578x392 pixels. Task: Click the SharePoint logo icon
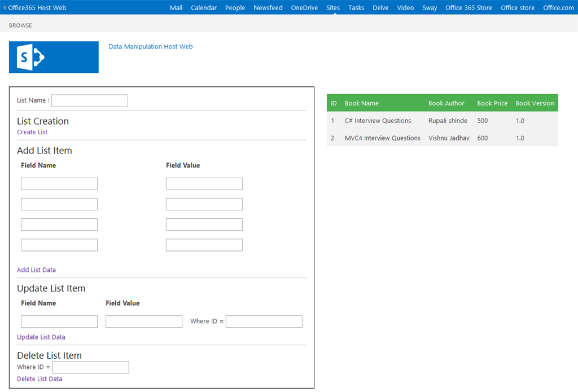(54, 57)
